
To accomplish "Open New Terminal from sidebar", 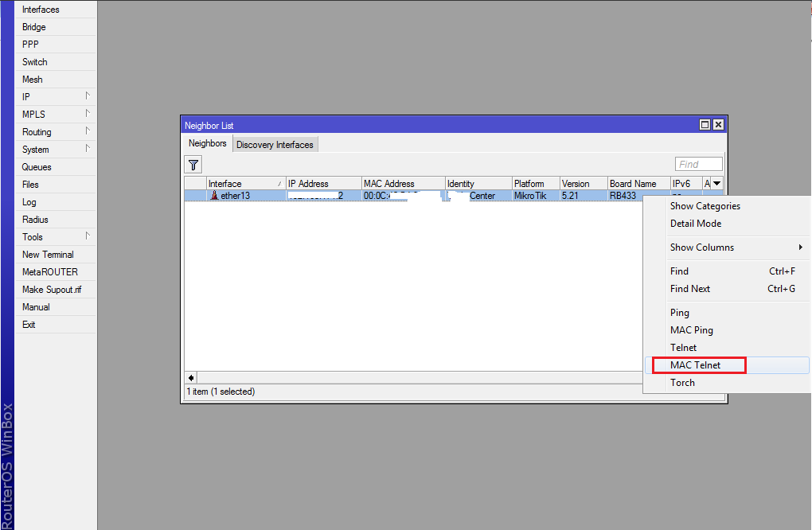I will coord(48,255).
